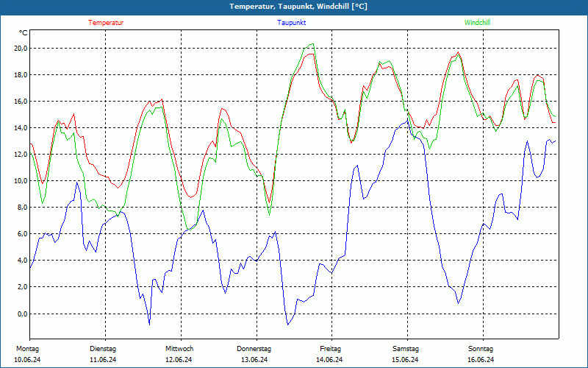Click the date 16.06.24

[x=481, y=360]
